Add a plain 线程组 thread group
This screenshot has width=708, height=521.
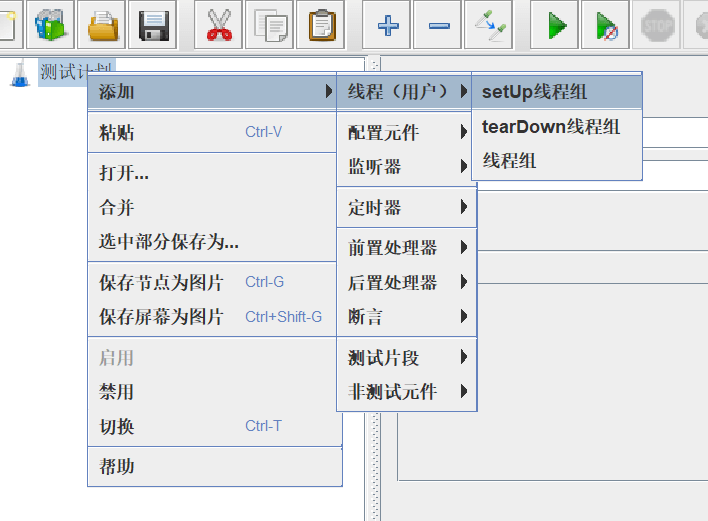(557, 161)
